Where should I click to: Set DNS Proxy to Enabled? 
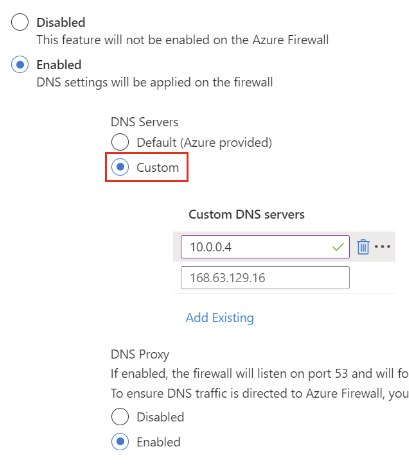pos(120,442)
